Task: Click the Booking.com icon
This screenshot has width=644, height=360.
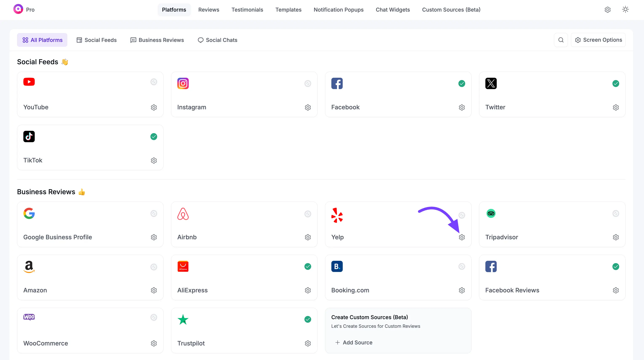Action: tap(337, 266)
